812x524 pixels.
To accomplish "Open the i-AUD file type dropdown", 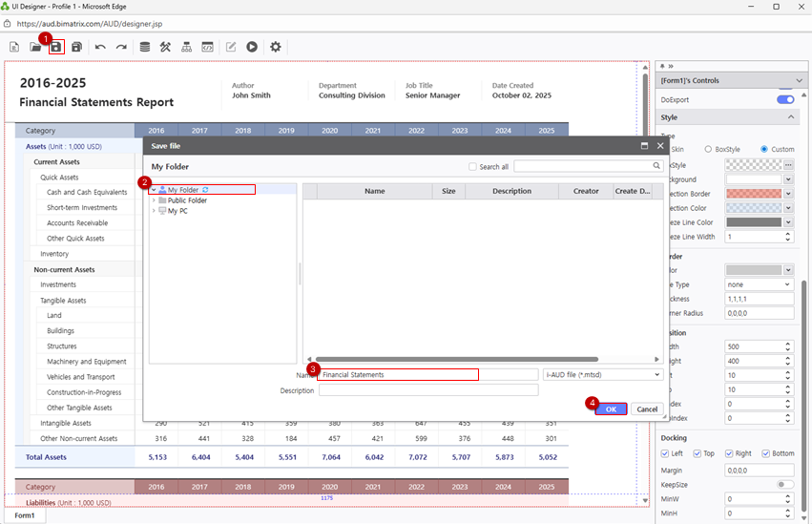I will coord(656,375).
